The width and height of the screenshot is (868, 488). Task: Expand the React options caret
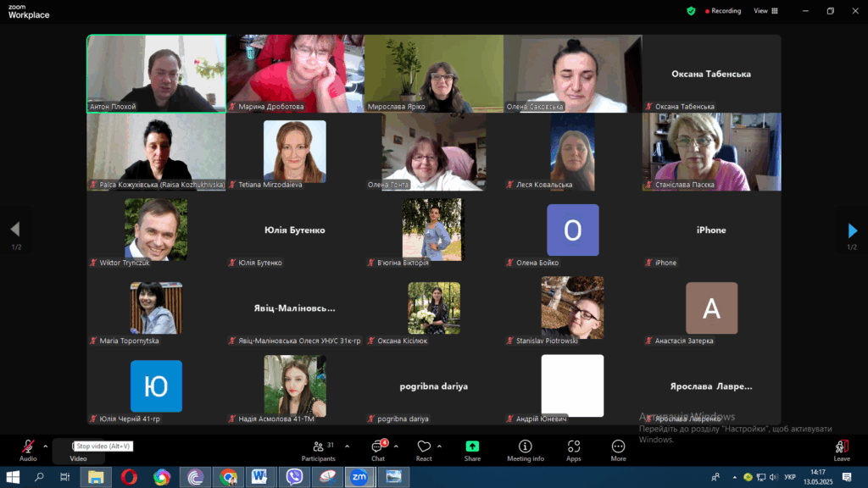tap(439, 446)
